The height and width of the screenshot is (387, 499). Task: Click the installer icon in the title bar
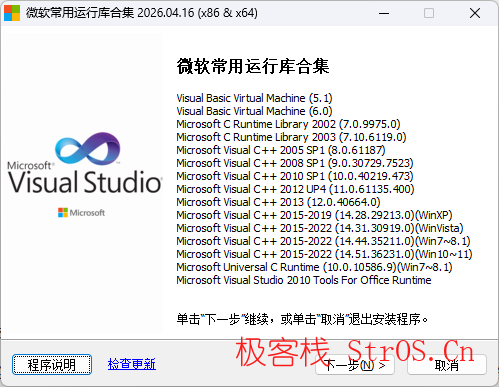12,13
